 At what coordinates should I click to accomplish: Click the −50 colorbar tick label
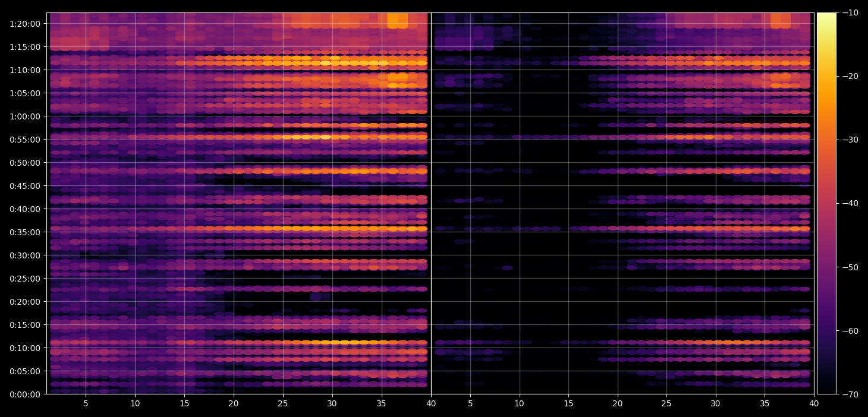click(x=850, y=267)
